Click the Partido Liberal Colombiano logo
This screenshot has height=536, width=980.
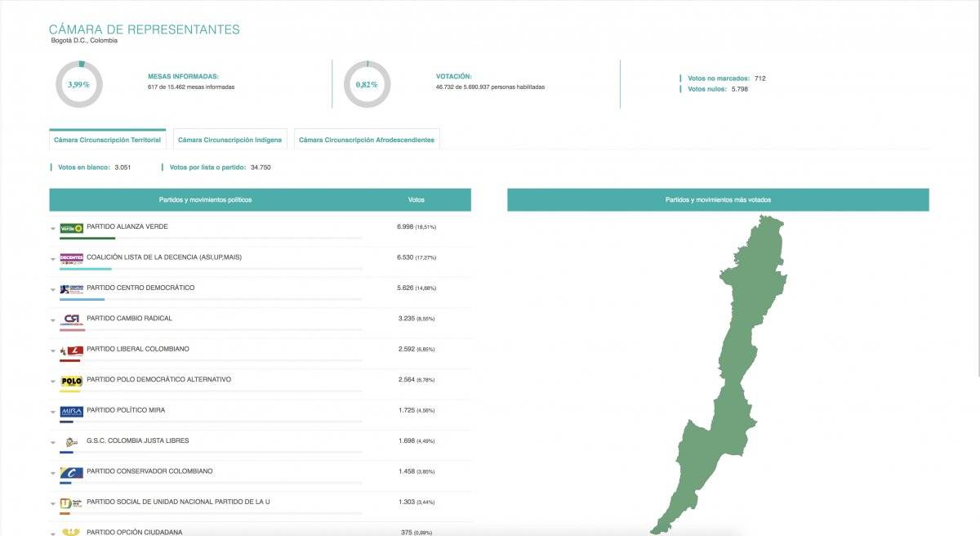pyautogui.click(x=72, y=351)
